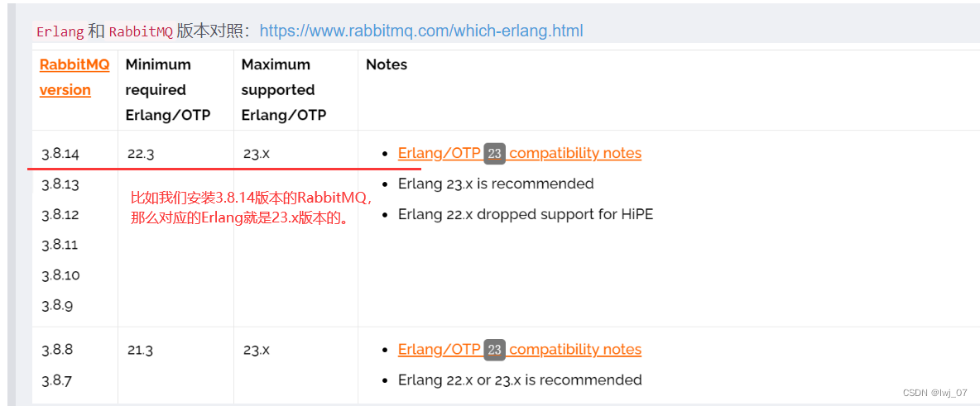Select the 3.8.11 version entry
The height and width of the screenshot is (406, 980).
[x=60, y=245]
